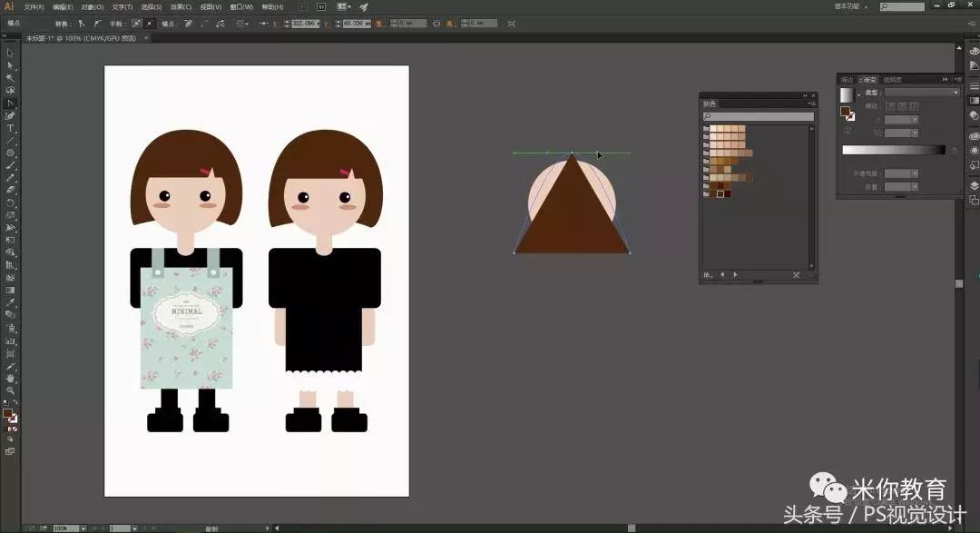Toggle show handles for selected anchors

(x=136, y=23)
